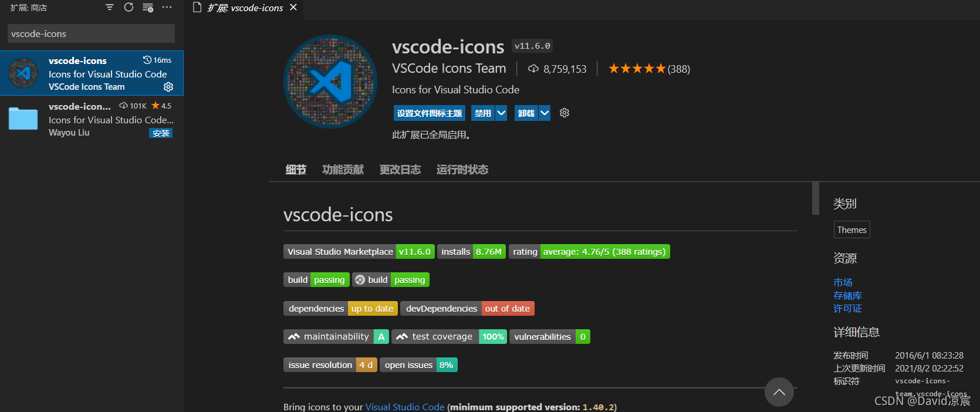Switch to the 细节 details tab
The image size is (980, 412).
point(296,170)
